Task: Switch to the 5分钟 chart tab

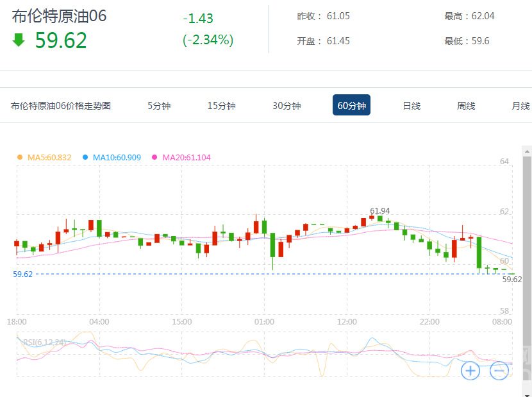Action: point(159,106)
